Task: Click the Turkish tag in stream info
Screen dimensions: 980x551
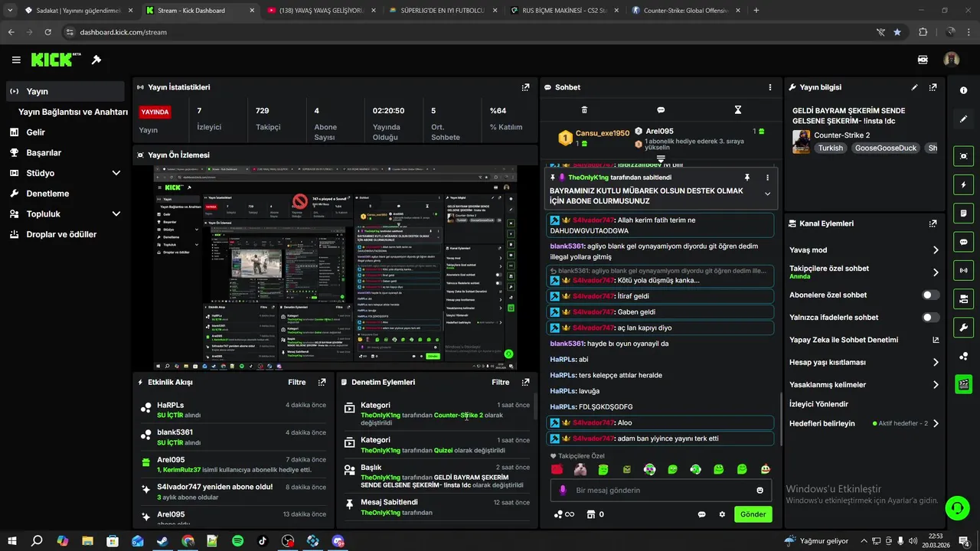Action: click(x=830, y=148)
